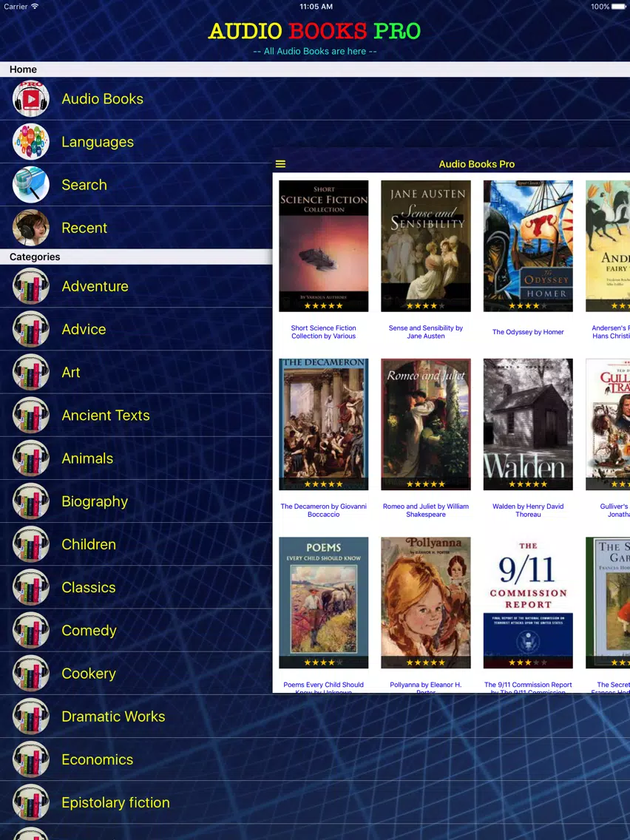630x840 pixels.
Task: Choose the Advice category label
Action: pos(84,329)
